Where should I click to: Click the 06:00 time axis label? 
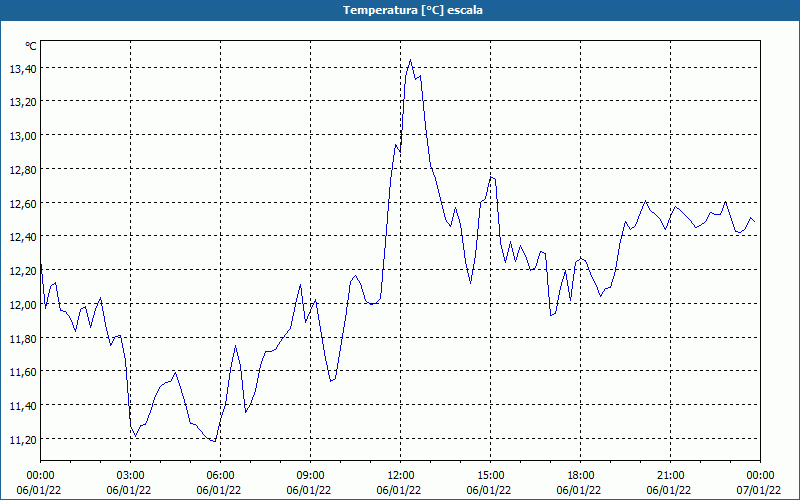[x=221, y=476]
